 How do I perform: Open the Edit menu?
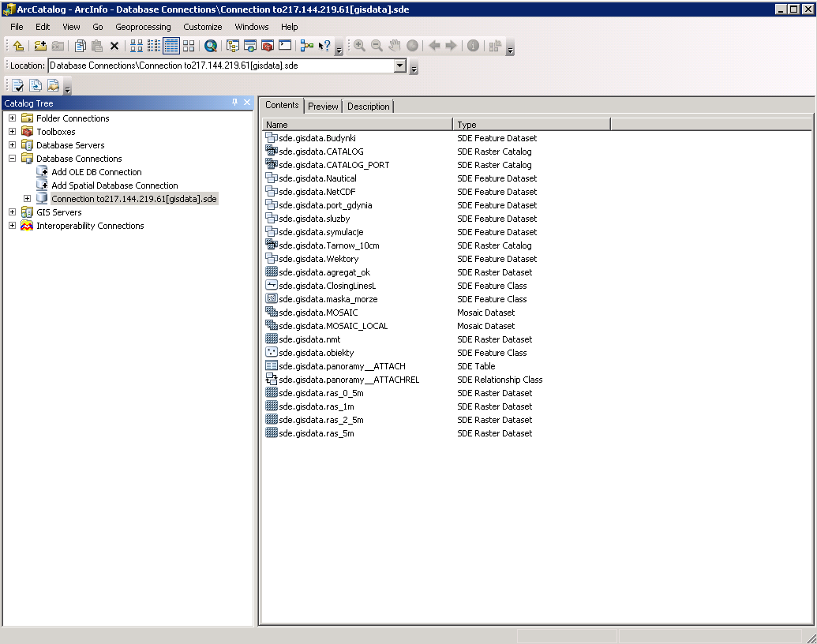point(43,27)
